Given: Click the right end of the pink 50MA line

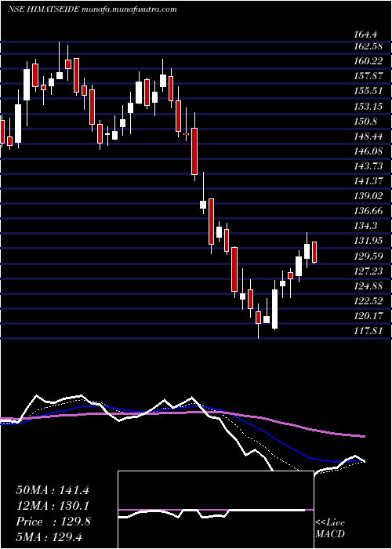Looking at the screenshot, I should click(364, 436).
